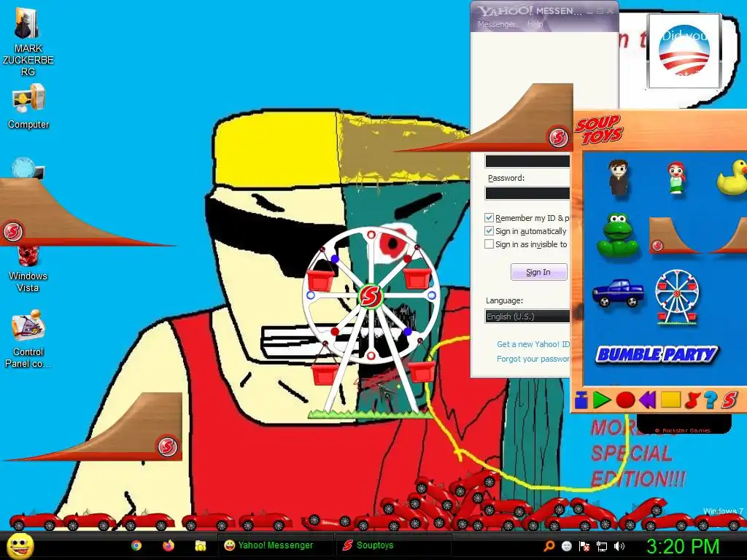Open the blue question mark help icon
Screen dimensions: 747x560
[710, 400]
